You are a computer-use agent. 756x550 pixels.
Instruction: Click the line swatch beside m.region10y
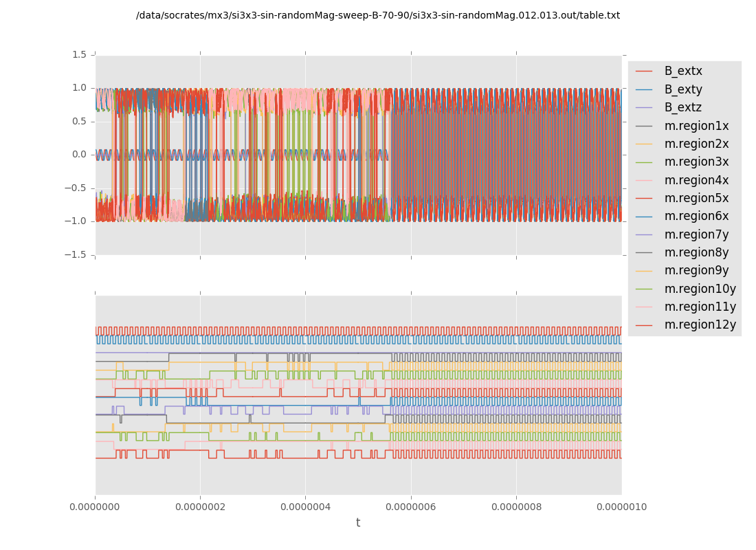point(644,289)
